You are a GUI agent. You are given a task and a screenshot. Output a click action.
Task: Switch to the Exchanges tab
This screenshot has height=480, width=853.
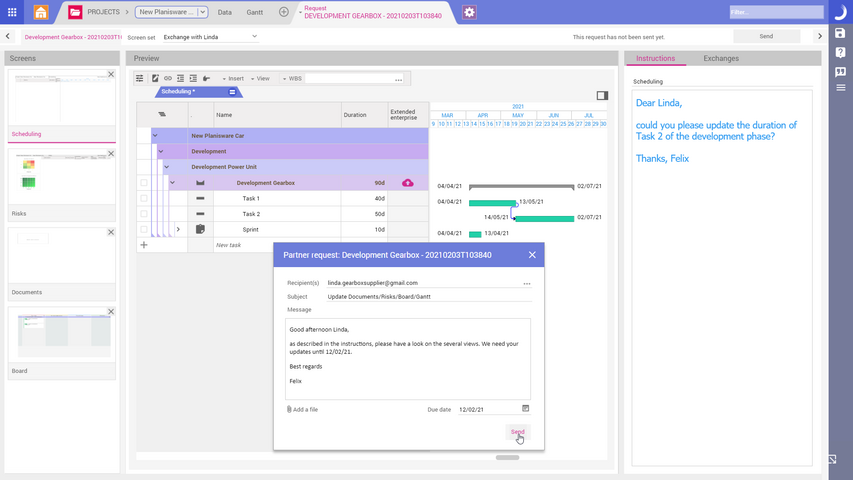click(720, 59)
